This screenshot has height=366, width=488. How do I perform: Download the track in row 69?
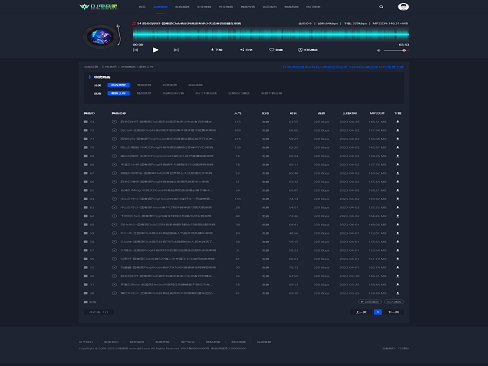pos(397,156)
